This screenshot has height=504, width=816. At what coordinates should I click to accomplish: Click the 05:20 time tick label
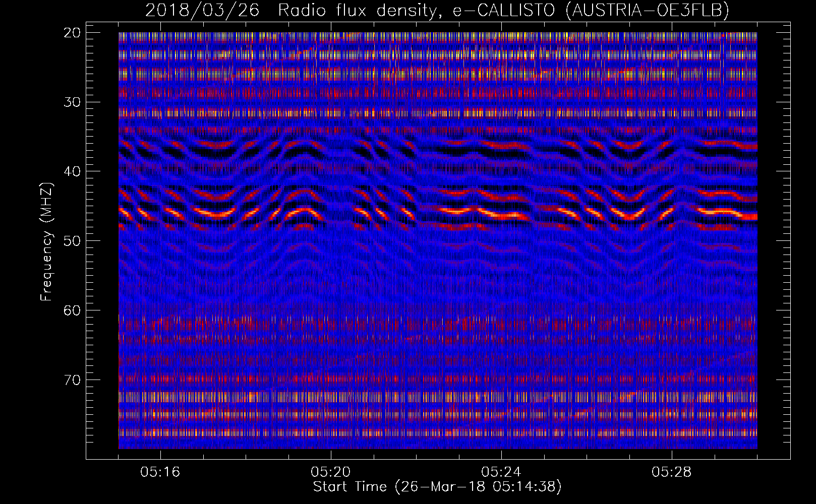[x=330, y=472]
